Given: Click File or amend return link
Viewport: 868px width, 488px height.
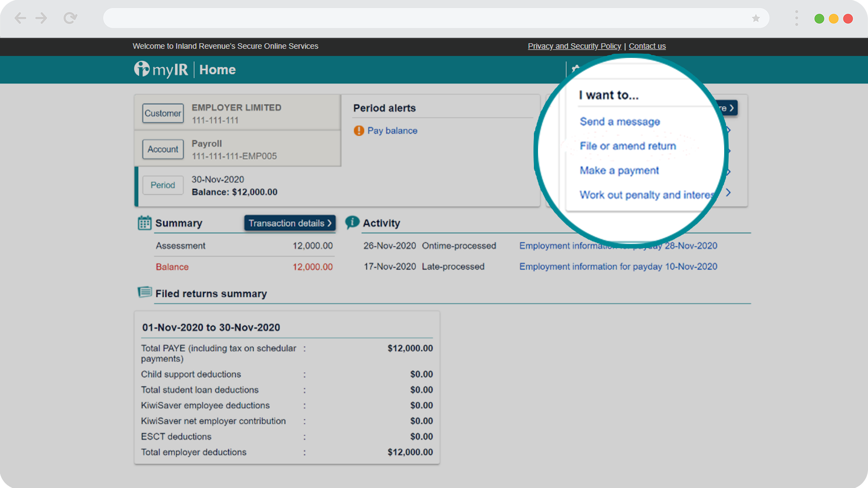Looking at the screenshot, I should [x=628, y=146].
